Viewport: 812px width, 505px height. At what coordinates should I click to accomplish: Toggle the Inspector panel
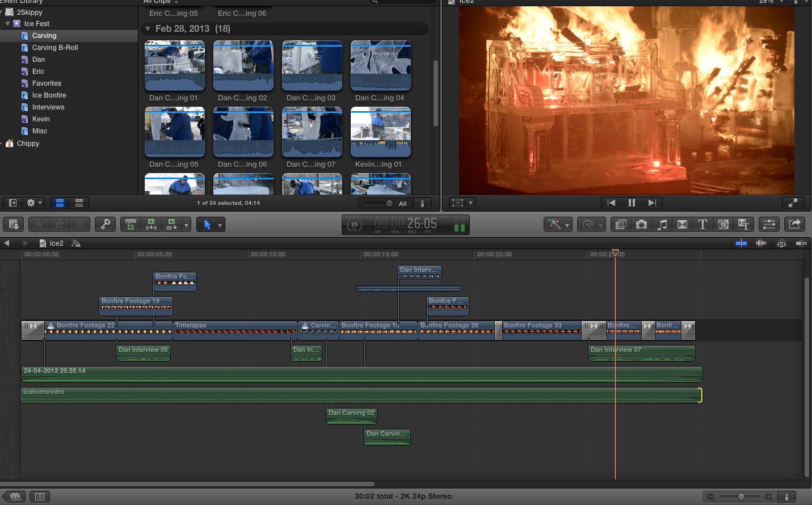click(769, 225)
